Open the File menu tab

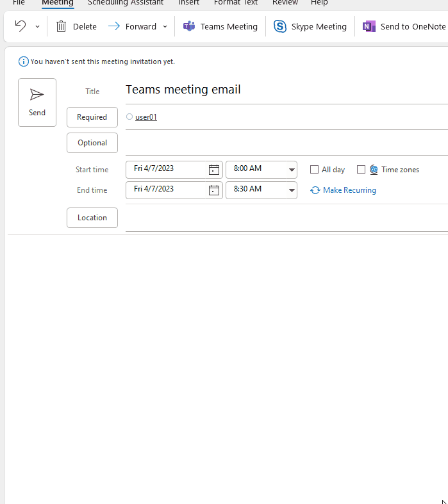tap(19, 3)
